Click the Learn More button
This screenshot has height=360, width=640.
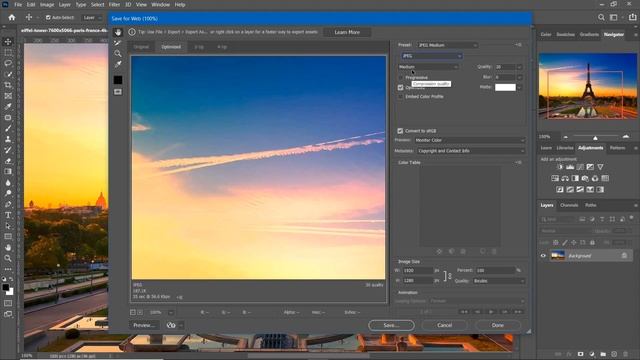tap(347, 32)
